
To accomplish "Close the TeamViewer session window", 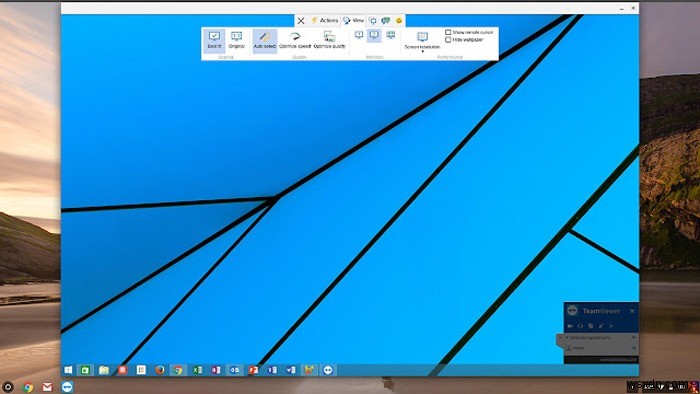I will click(x=633, y=8).
